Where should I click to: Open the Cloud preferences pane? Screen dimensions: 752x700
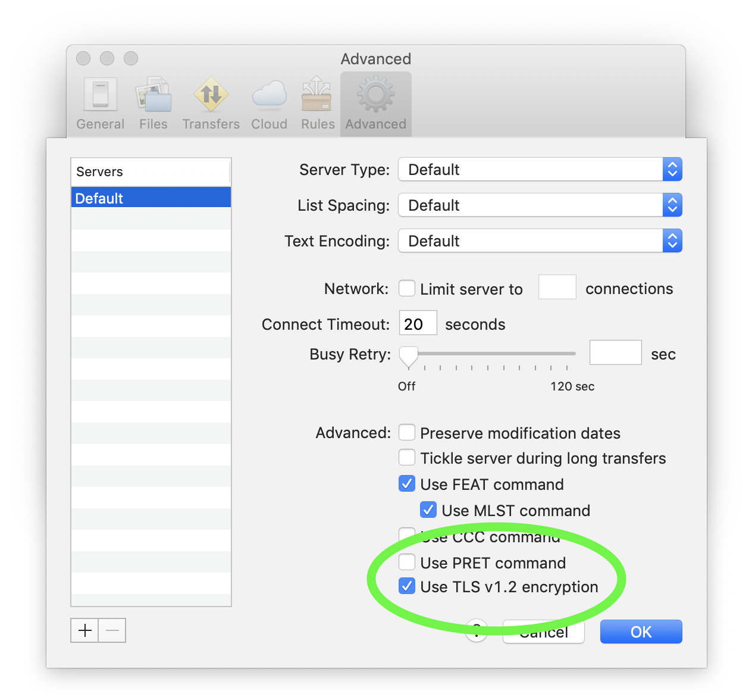click(x=269, y=104)
